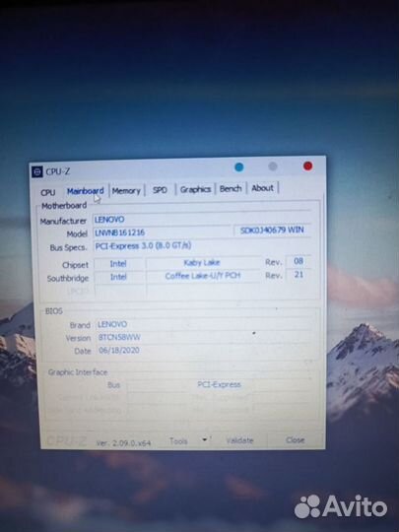Click the CPU-Z window title text
The height and width of the screenshot is (532, 399).
pos(58,171)
